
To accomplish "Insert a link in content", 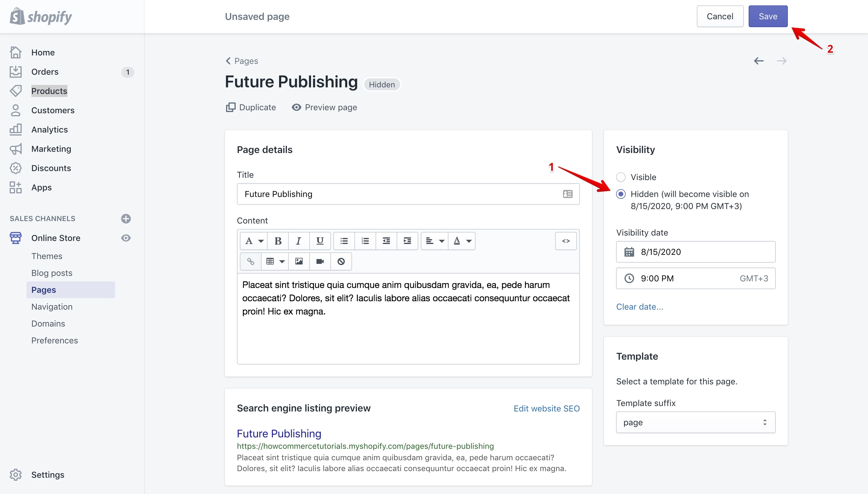I will [x=250, y=261].
